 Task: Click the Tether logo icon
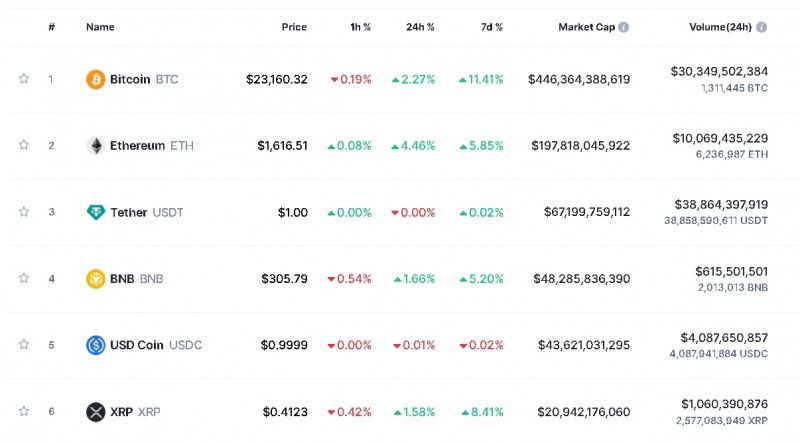[95, 212]
